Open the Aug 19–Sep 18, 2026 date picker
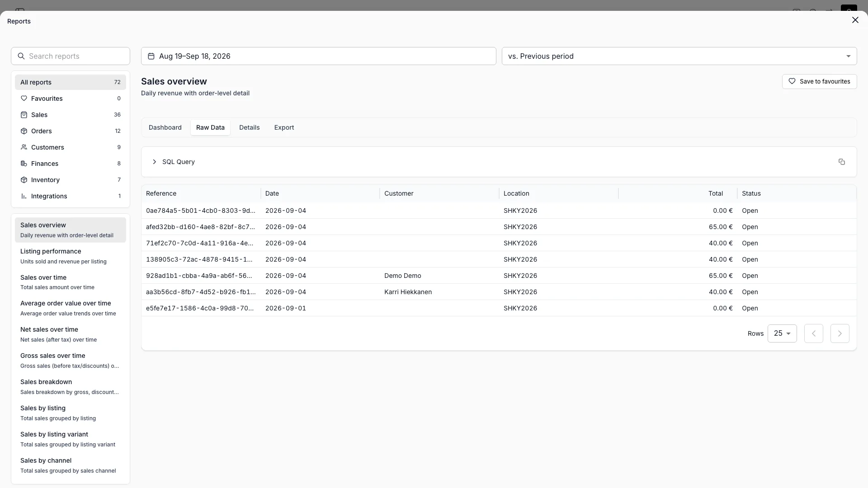 pos(318,56)
